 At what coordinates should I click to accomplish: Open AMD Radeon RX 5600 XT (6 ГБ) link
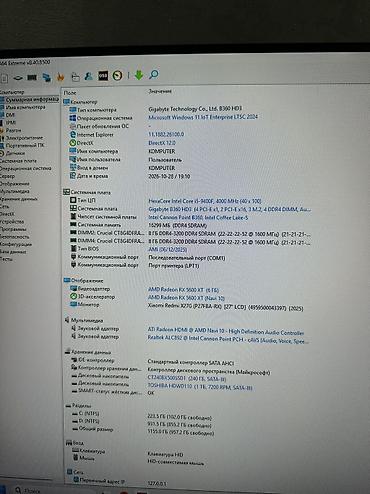pyautogui.click(x=183, y=290)
